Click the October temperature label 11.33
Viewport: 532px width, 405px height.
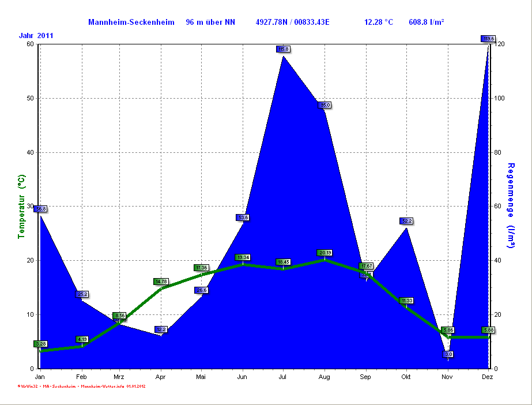coord(406,301)
